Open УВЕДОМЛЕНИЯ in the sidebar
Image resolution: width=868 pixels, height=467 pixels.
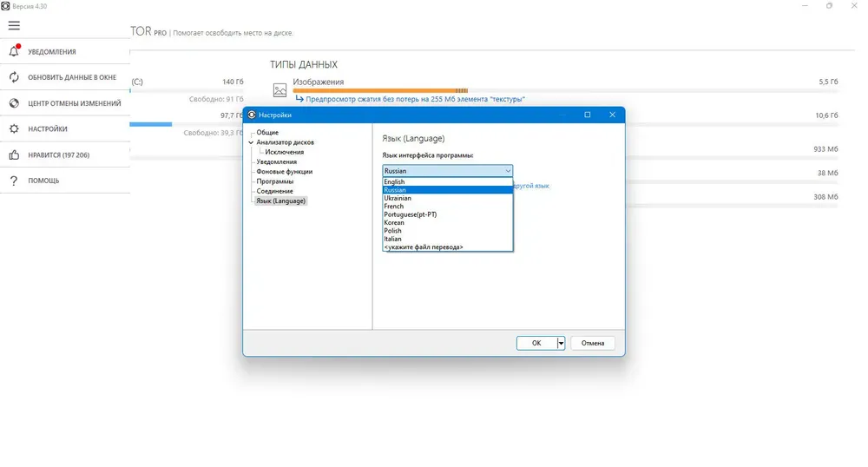pyautogui.click(x=52, y=51)
